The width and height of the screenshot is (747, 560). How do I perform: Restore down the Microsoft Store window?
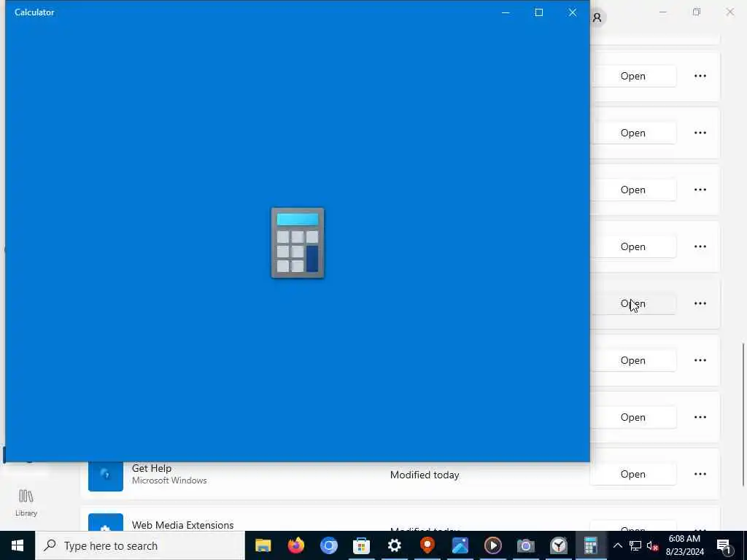coord(697,12)
